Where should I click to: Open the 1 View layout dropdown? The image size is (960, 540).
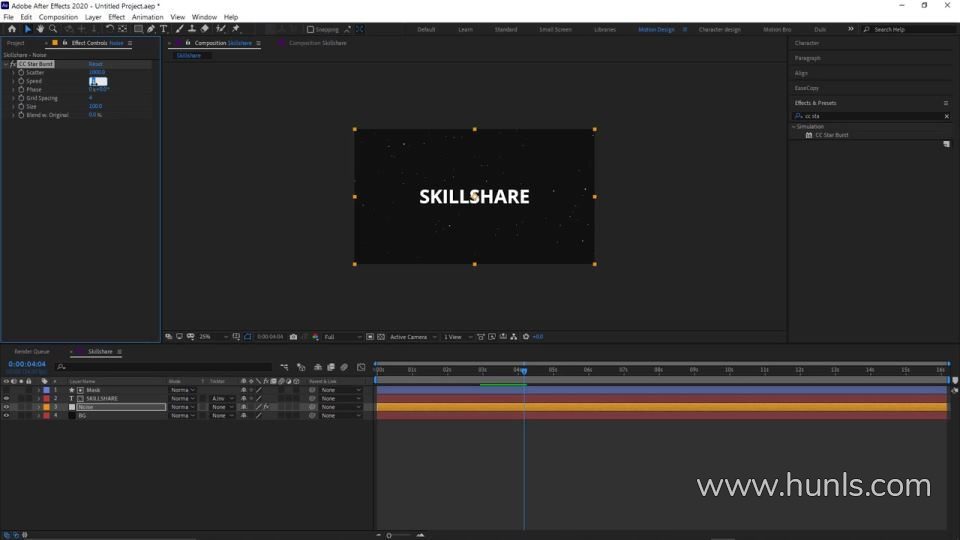458,337
